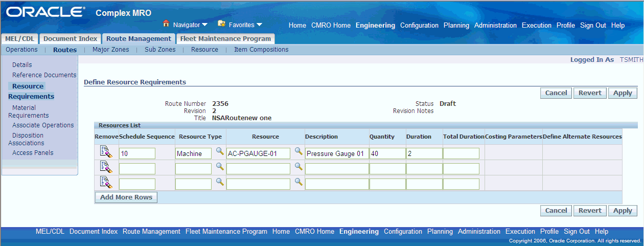Click the top Cancel button

[556, 93]
